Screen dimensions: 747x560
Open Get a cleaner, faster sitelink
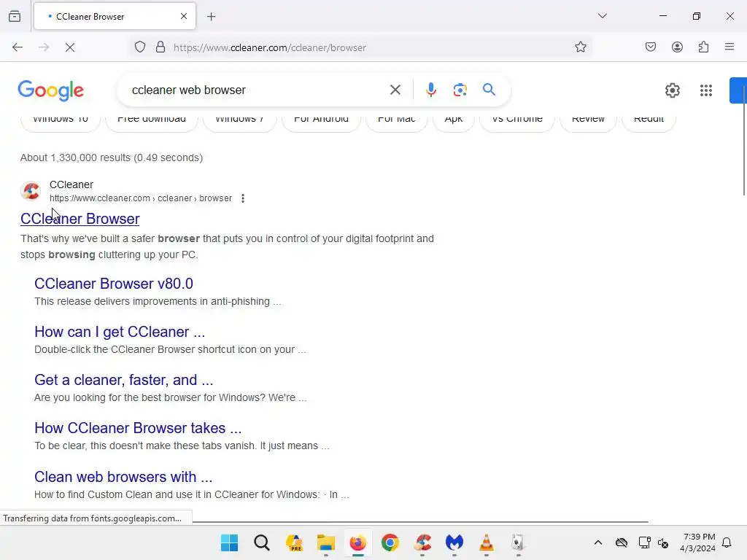coord(123,379)
